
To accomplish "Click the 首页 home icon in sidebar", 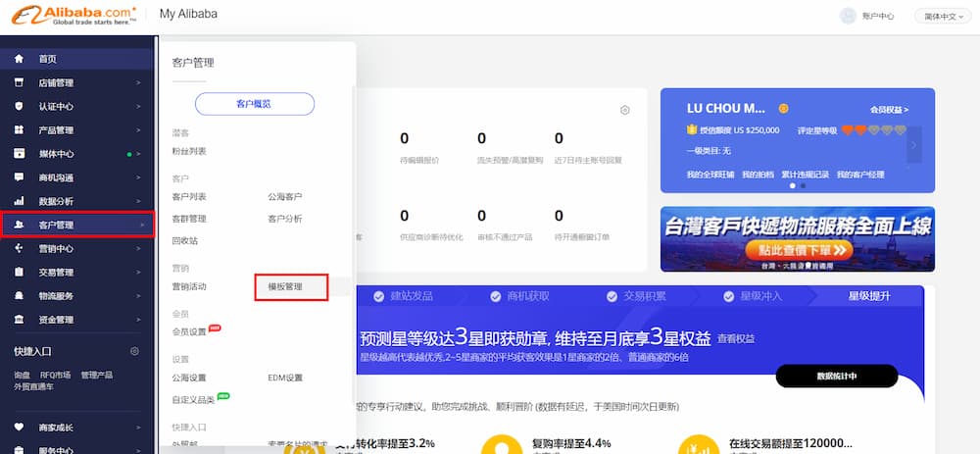I will click(x=19, y=59).
